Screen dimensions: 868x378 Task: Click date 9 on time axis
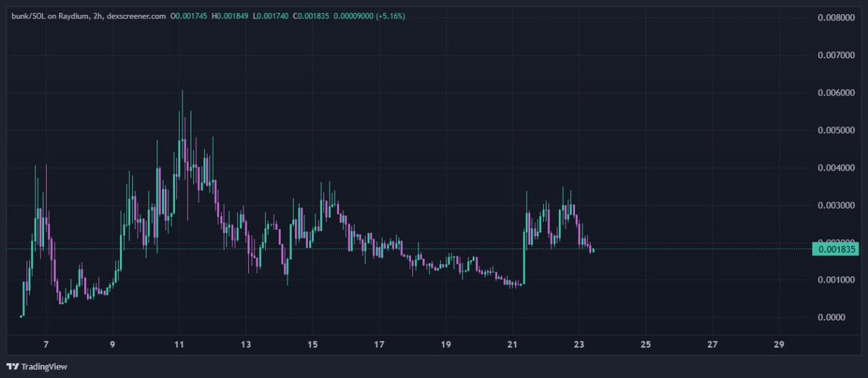click(x=113, y=344)
